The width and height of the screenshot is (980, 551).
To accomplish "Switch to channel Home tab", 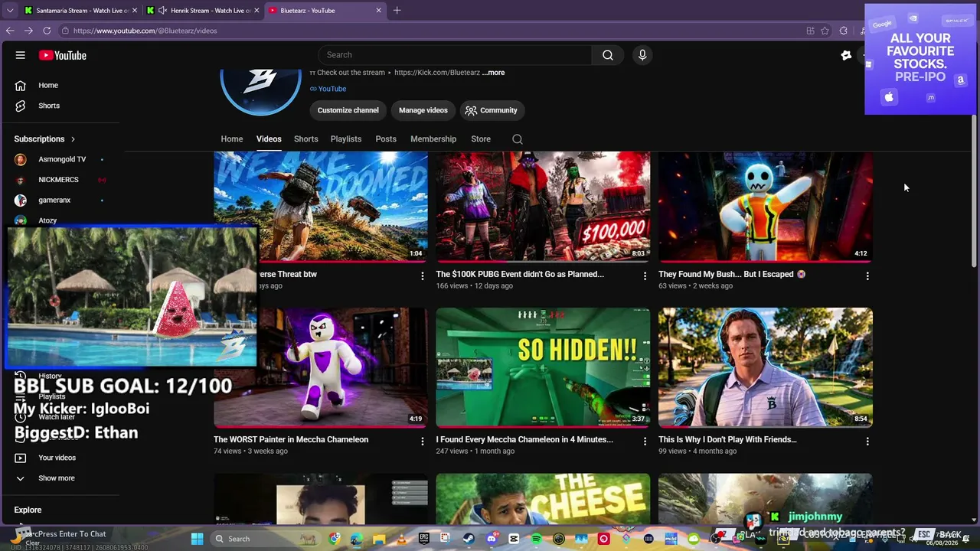I will point(232,139).
